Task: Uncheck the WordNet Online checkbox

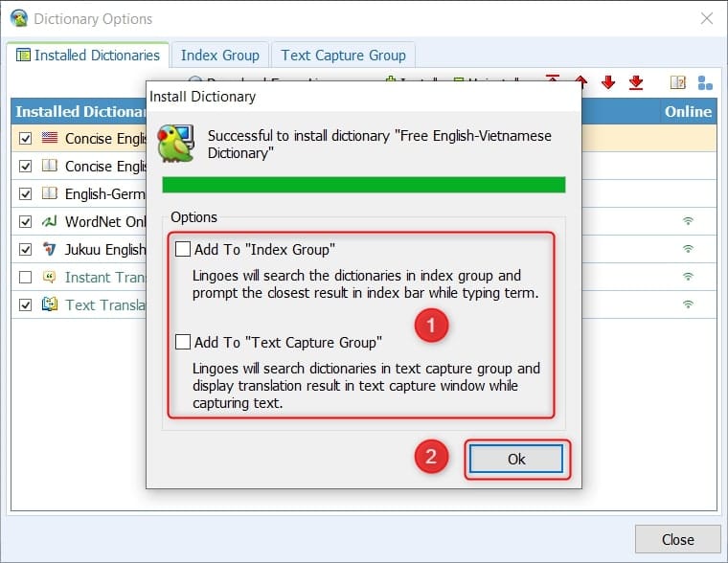Action: (25, 222)
